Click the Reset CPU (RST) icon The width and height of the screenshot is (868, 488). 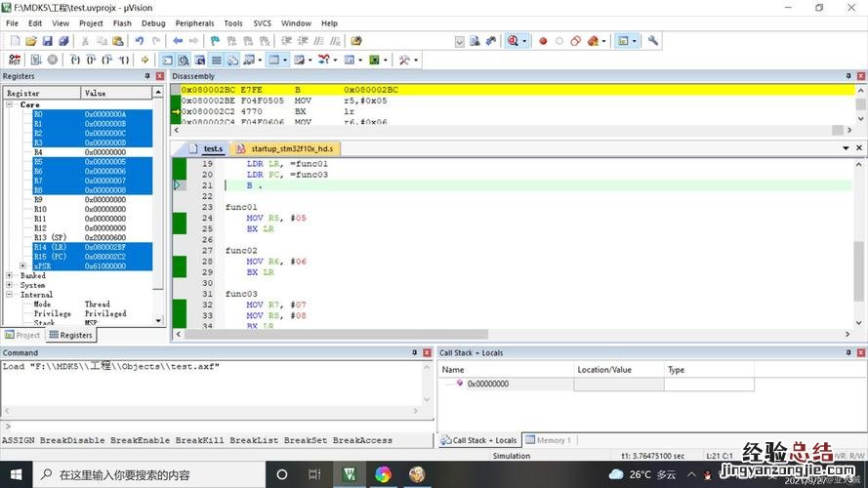click(x=15, y=60)
